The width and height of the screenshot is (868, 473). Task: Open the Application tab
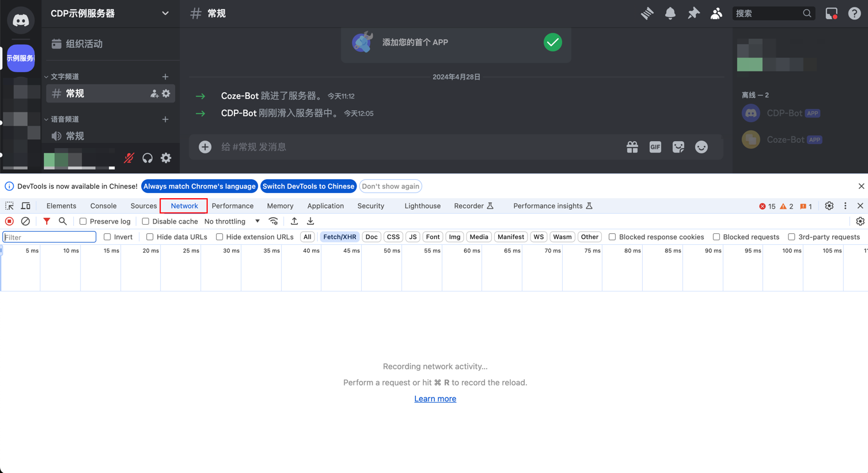(x=325, y=206)
